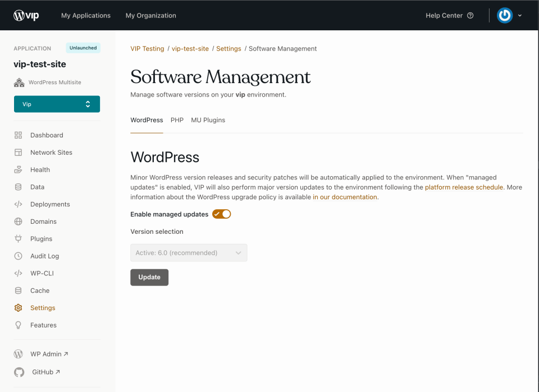Image resolution: width=539 pixels, height=392 pixels.
Task: Click the WP-CLI code icon
Action: pos(18,273)
